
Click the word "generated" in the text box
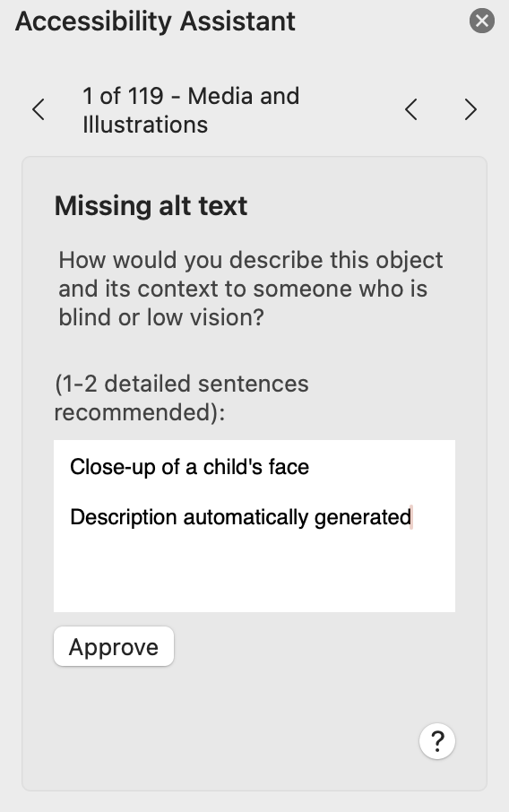pyautogui.click(x=362, y=517)
